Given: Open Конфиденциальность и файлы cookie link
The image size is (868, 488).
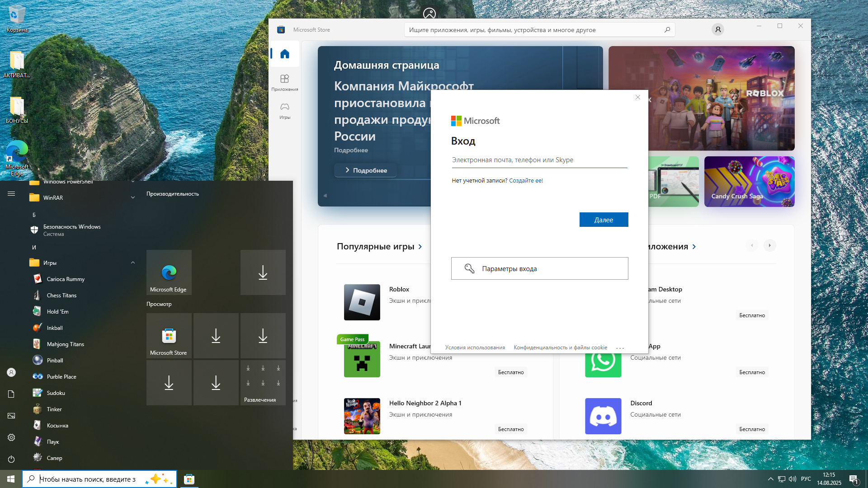Looking at the screenshot, I should point(560,347).
